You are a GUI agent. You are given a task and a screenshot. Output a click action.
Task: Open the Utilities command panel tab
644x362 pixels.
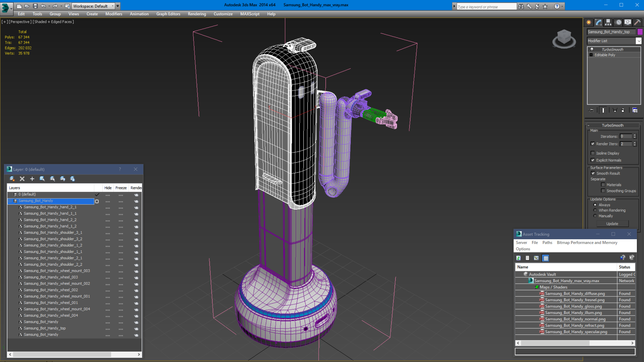637,23
